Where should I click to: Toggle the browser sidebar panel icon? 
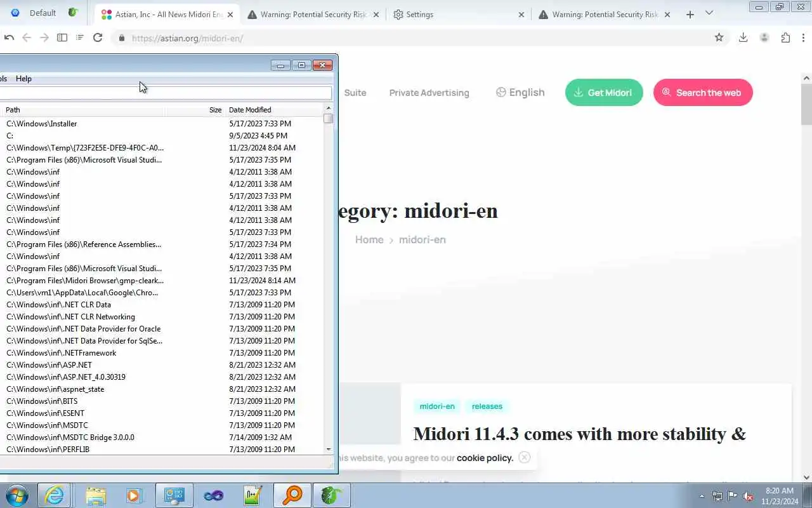[62, 38]
